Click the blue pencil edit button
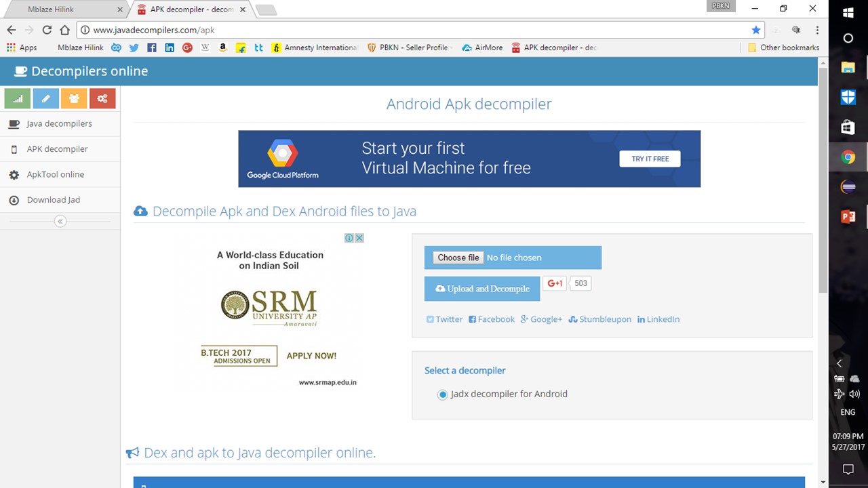868x488 pixels. pos(45,98)
